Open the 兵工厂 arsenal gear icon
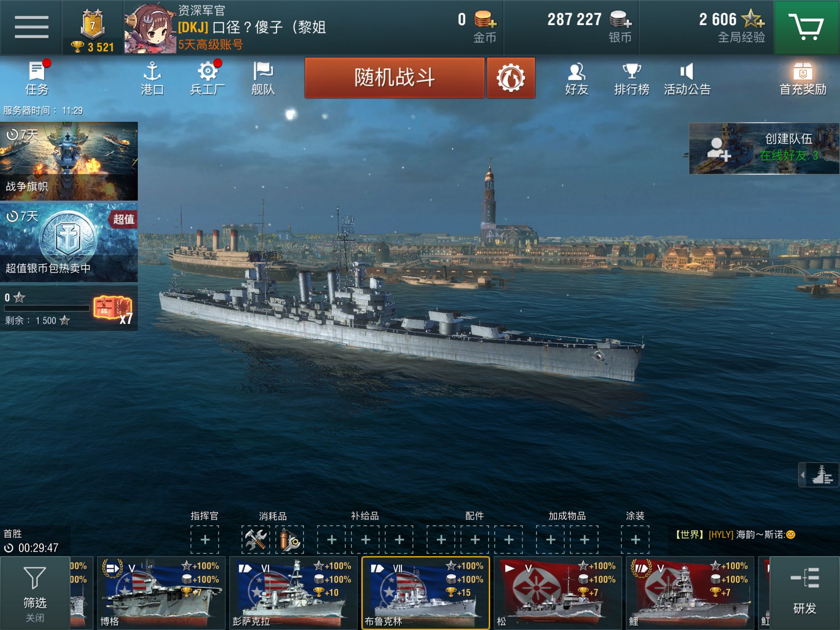840x630 pixels. 207,78
